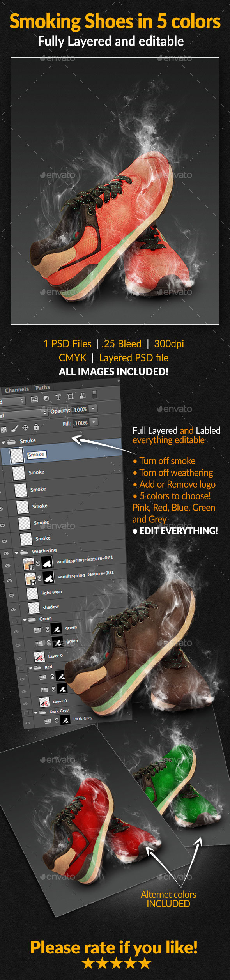Image resolution: width=230 pixels, height=980 pixels.
Task: Click the 'Add or Remove logo' text
Action: point(177,485)
